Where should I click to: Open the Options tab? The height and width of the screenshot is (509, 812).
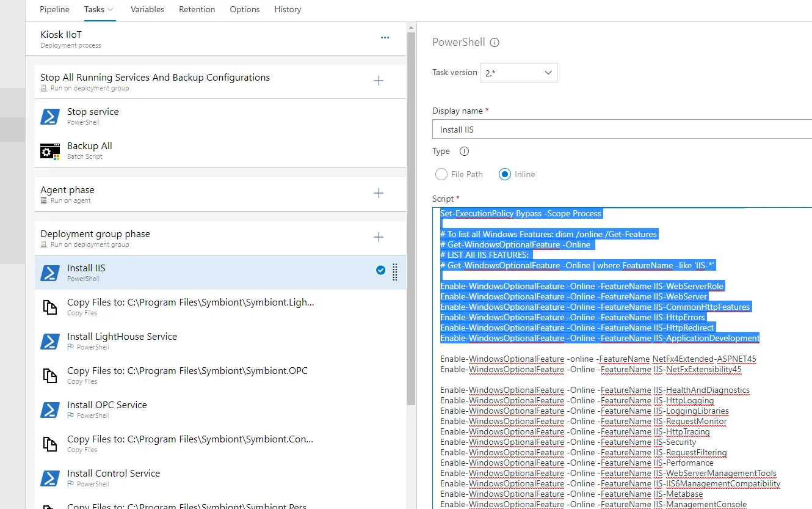[x=245, y=9]
